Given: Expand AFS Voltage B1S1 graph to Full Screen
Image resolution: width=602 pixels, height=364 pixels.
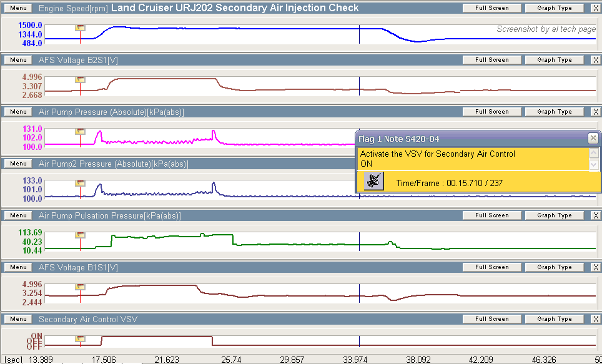Looking at the screenshot, I should coord(491,267).
